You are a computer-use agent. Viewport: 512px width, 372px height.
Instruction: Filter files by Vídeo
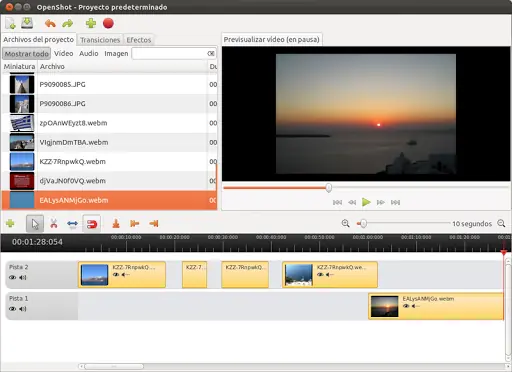point(63,53)
